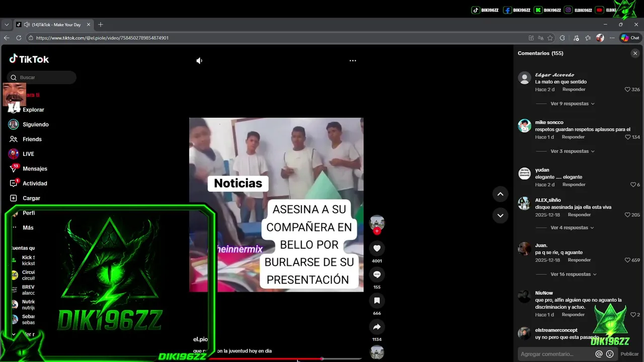Reply to mike soncco's comment

573,137
